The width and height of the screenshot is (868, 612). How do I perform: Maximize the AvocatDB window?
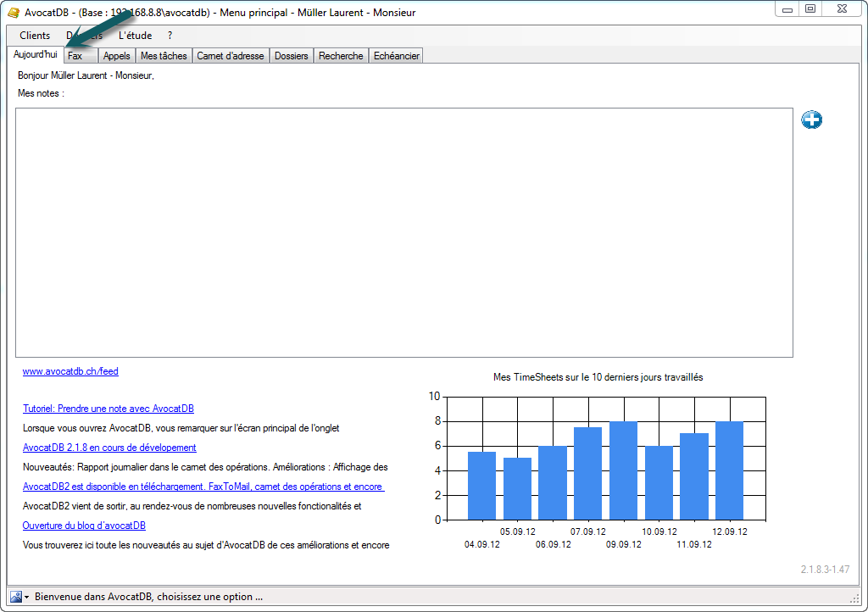pos(810,9)
